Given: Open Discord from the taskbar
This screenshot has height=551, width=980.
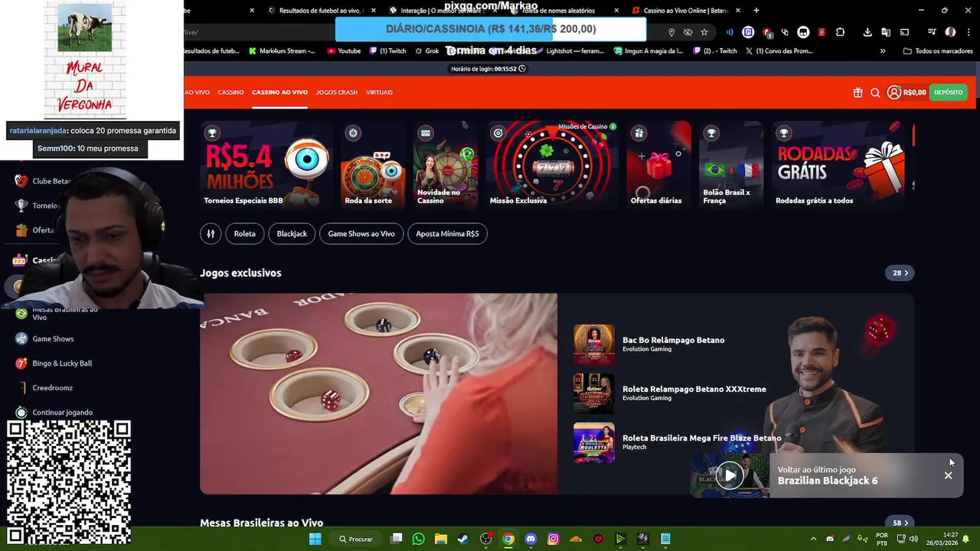Looking at the screenshot, I should tap(531, 539).
